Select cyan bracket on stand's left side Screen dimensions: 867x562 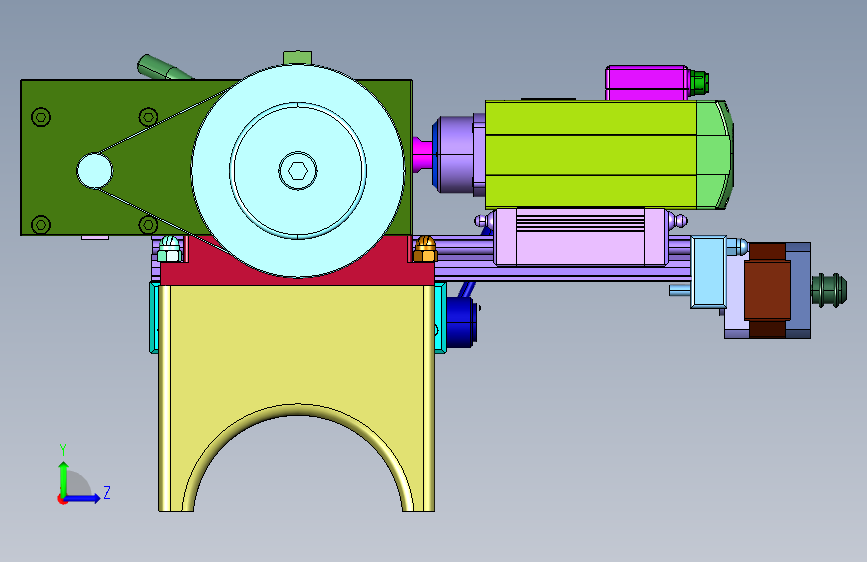click(x=154, y=318)
